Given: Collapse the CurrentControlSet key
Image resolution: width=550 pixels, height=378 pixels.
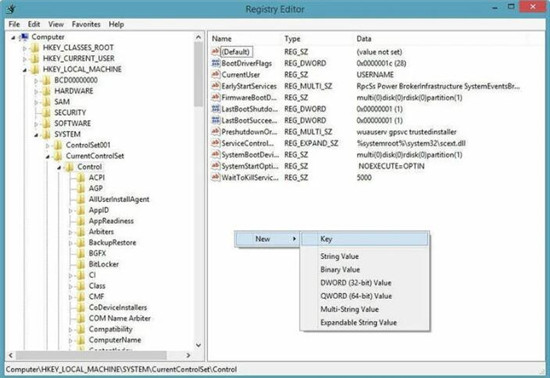Looking at the screenshot, I should (48, 157).
